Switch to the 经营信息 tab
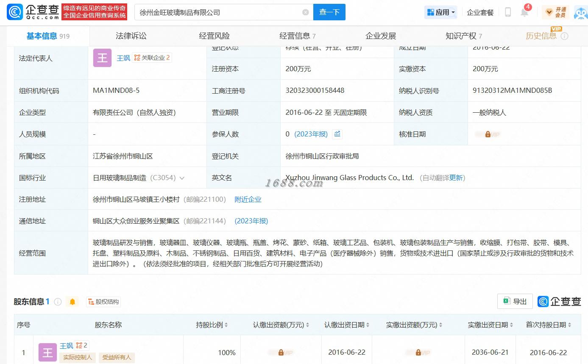588x364 pixels. [298, 36]
